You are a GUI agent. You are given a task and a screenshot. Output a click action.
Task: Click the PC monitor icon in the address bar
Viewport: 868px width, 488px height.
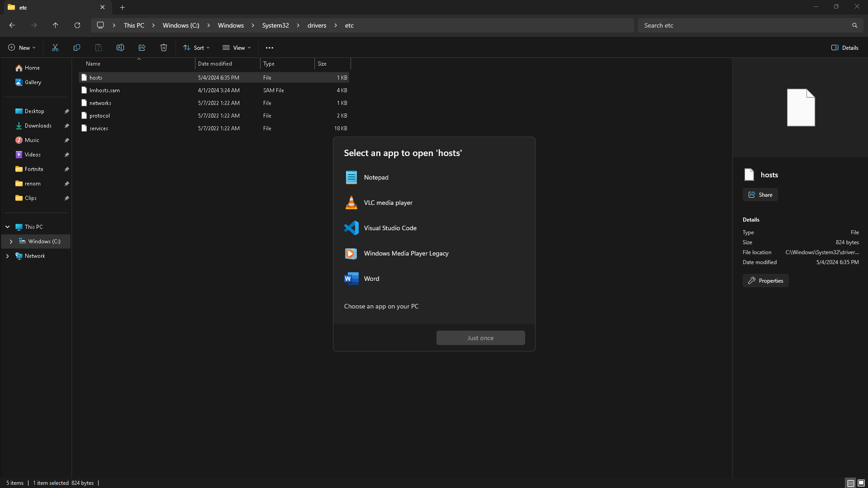coord(100,25)
